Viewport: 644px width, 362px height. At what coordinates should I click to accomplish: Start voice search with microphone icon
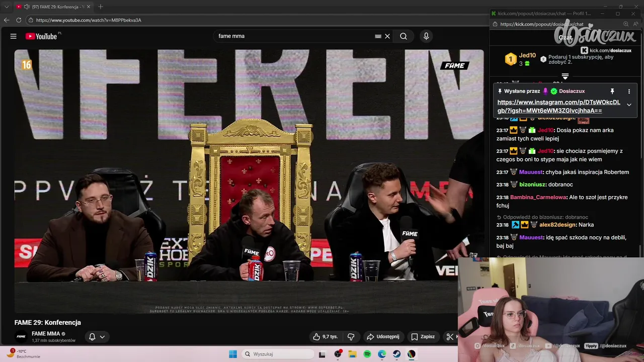click(426, 36)
